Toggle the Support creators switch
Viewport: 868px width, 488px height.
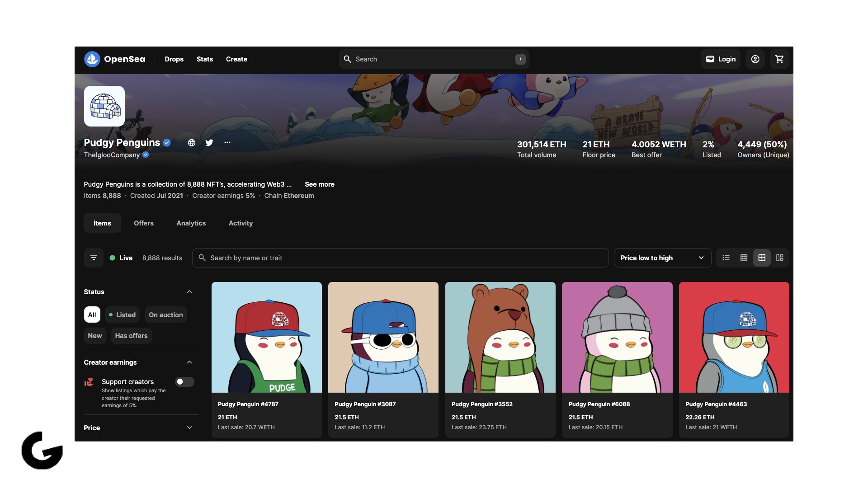click(x=184, y=382)
